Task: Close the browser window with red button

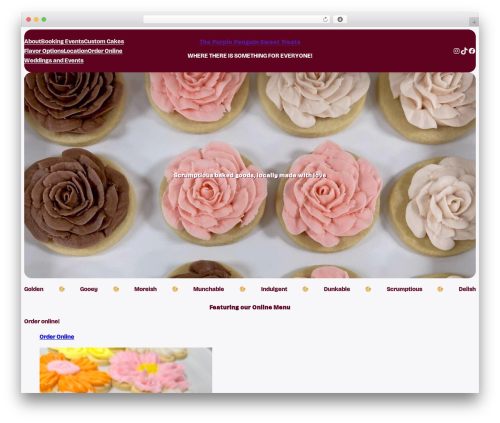Action: click(29, 20)
